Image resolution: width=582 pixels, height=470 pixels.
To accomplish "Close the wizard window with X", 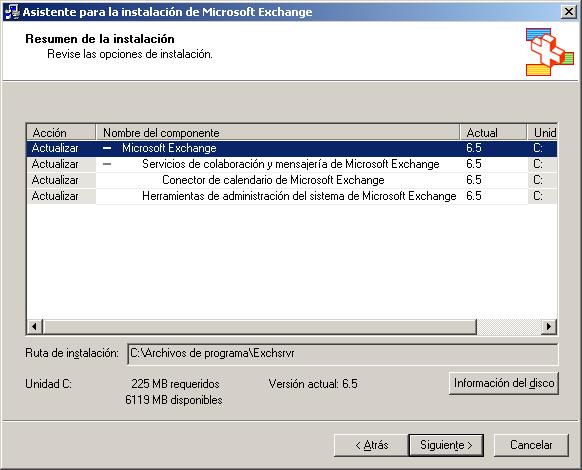I will 569,12.
